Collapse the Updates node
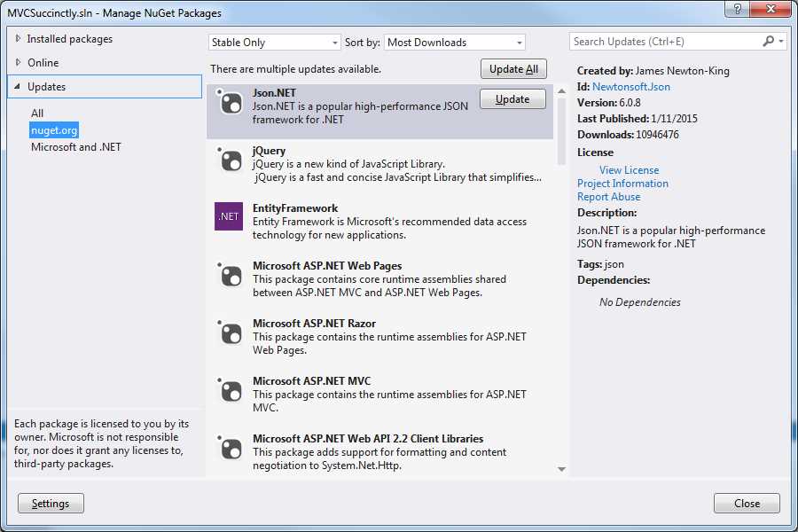 pos(18,87)
